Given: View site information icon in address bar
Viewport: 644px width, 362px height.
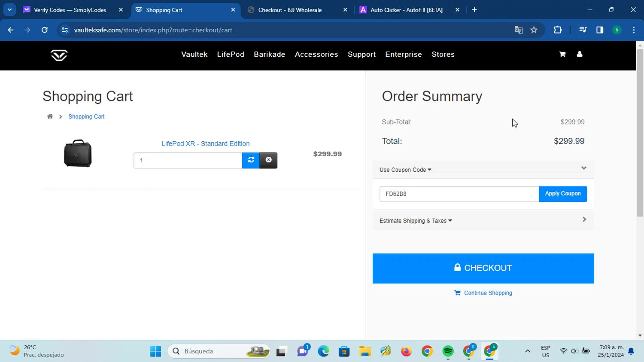Looking at the screenshot, I should (65, 30).
